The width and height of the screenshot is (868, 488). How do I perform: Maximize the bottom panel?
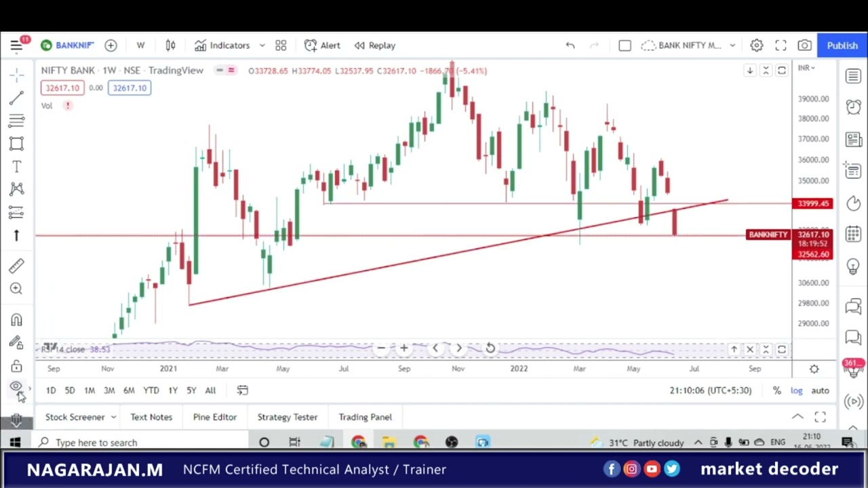[x=820, y=417]
